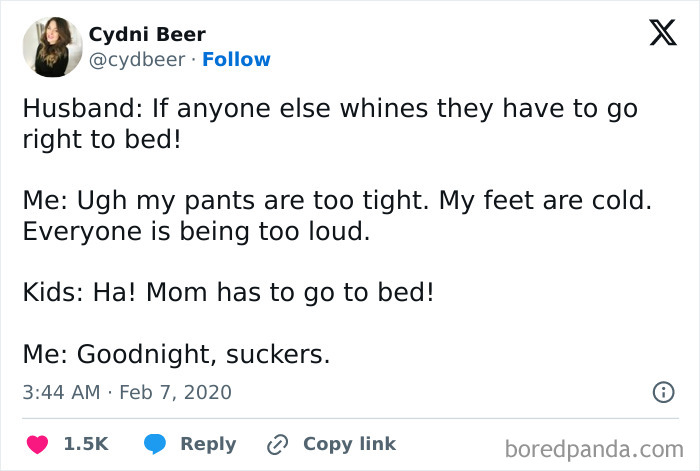Follow the account via Follow link
The image size is (700, 471).
pyautogui.click(x=236, y=60)
